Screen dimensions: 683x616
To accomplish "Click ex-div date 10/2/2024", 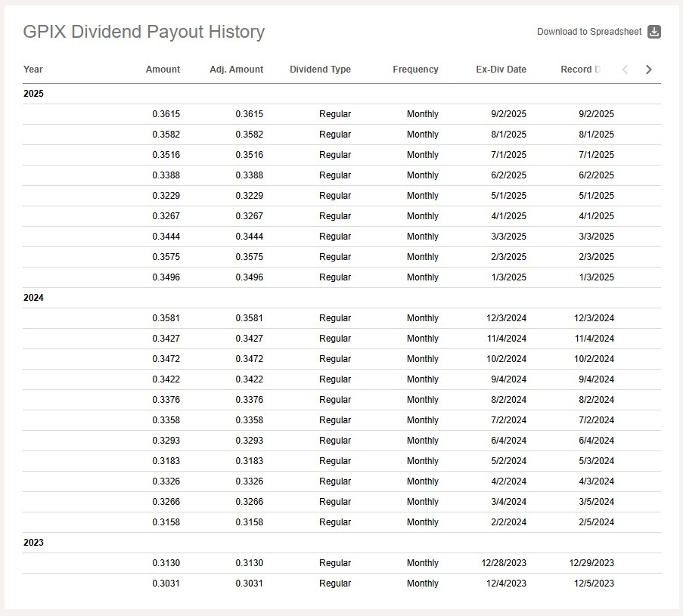I will [506, 359].
